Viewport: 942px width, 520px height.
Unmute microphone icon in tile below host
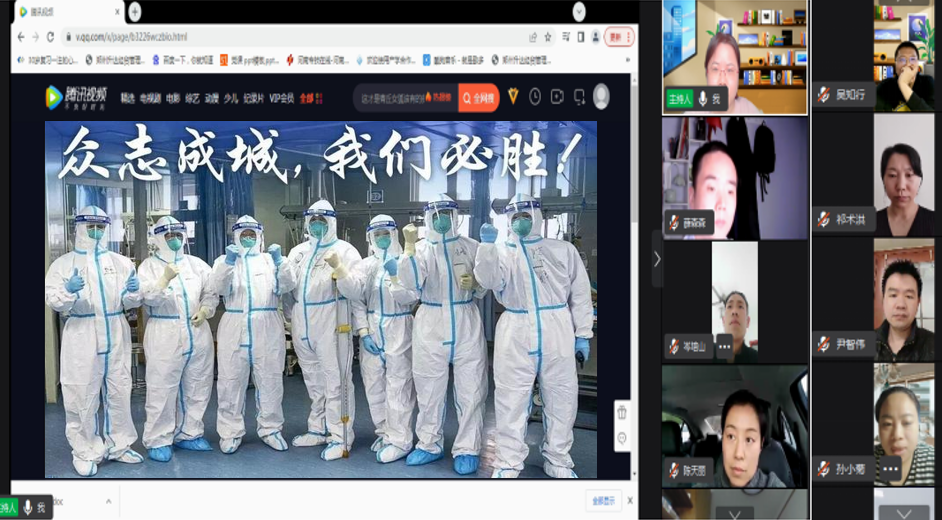point(673,223)
